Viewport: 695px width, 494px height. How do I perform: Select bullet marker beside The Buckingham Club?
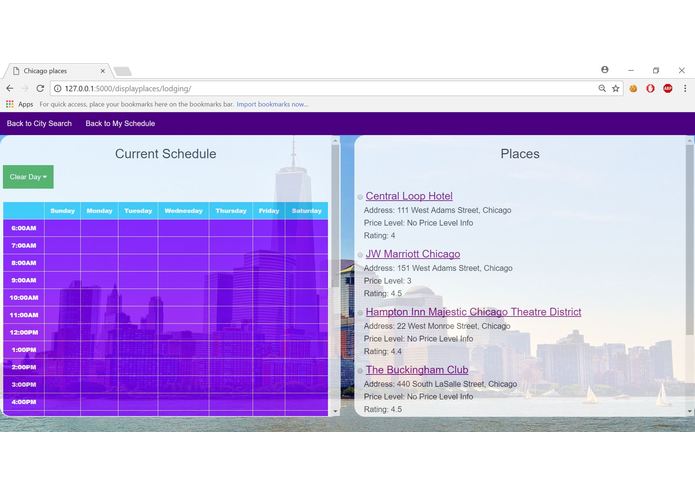[360, 370]
